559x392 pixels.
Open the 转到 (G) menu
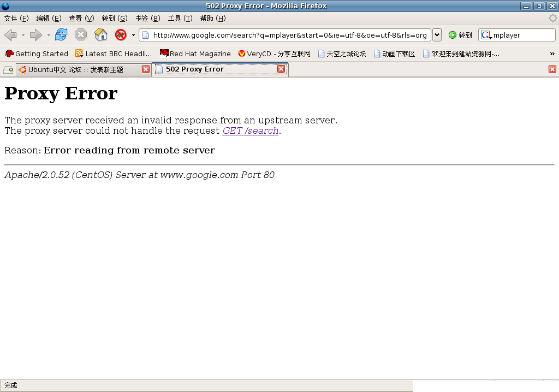(115, 18)
